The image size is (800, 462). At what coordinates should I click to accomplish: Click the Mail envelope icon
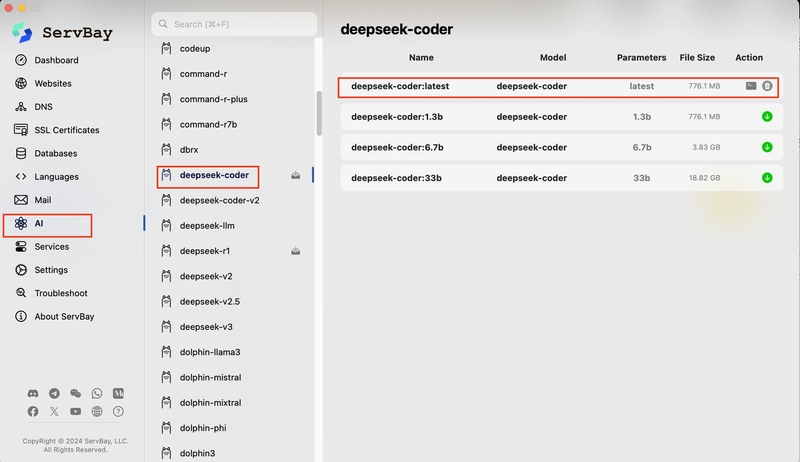[x=21, y=200]
